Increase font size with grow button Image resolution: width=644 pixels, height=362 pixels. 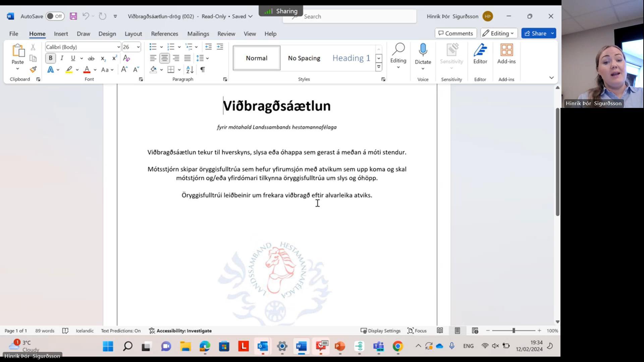pyautogui.click(x=124, y=70)
